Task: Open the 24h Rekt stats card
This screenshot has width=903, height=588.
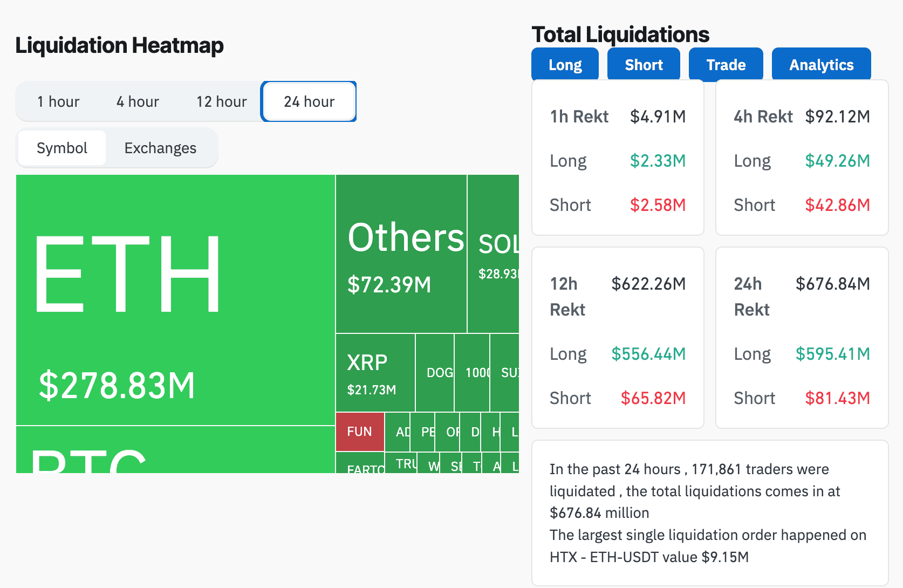Action: pyautogui.click(x=802, y=338)
